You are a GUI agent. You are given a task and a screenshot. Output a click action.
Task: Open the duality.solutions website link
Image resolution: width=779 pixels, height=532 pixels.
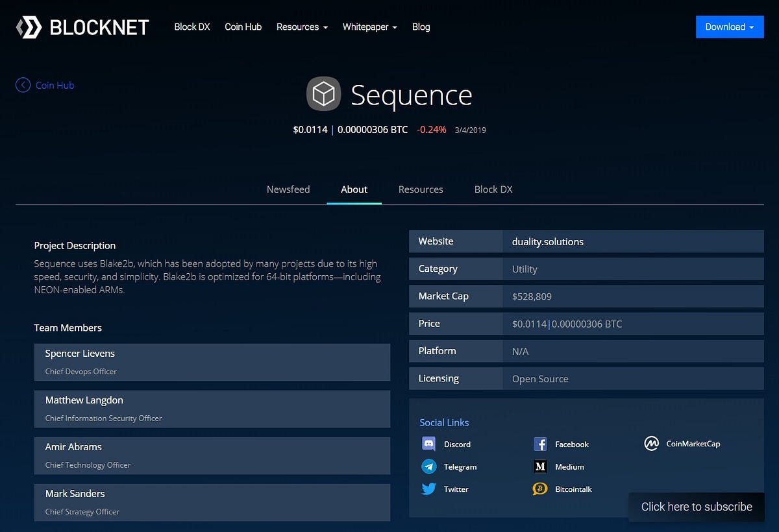[x=548, y=241]
